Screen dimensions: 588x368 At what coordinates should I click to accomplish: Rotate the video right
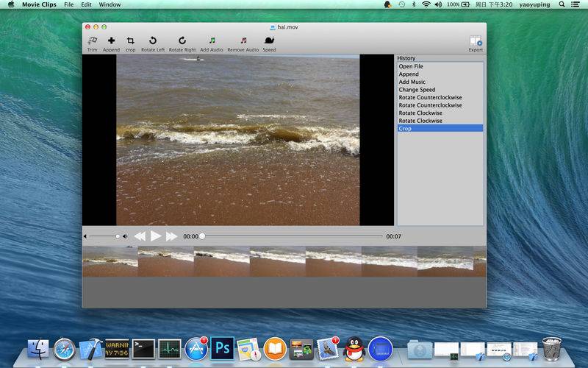[x=182, y=43]
